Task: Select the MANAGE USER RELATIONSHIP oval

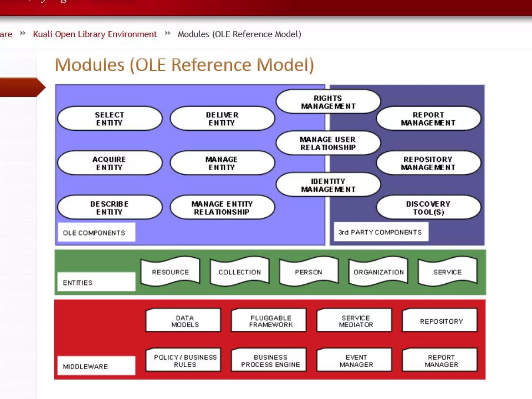Action: point(328,143)
